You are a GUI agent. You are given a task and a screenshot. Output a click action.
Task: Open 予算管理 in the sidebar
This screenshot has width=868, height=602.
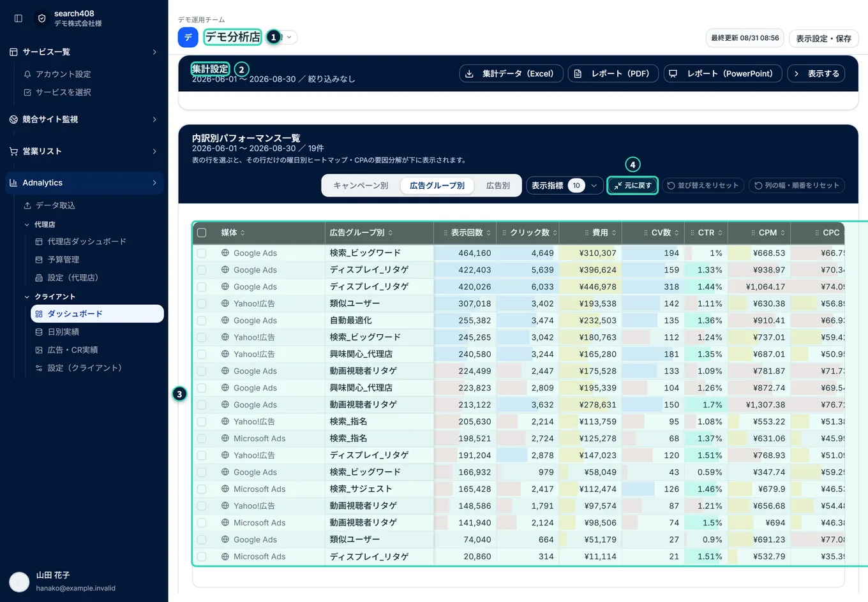coord(97,260)
